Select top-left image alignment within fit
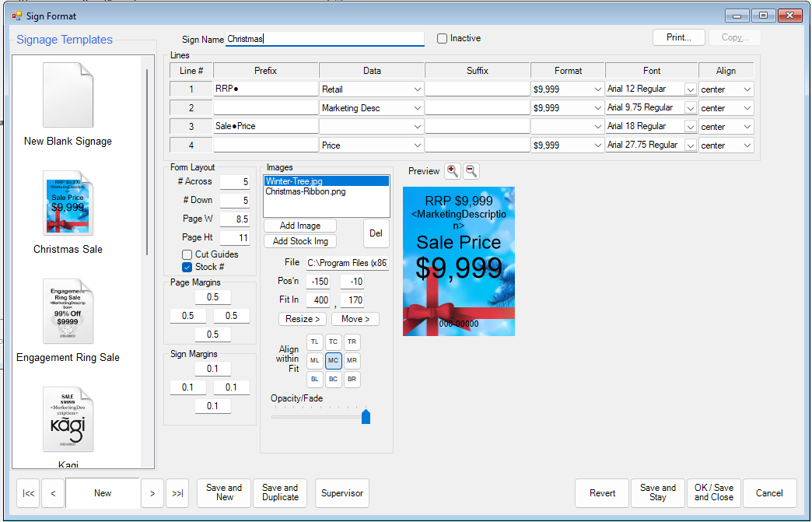This screenshot has width=812, height=522. [x=314, y=342]
